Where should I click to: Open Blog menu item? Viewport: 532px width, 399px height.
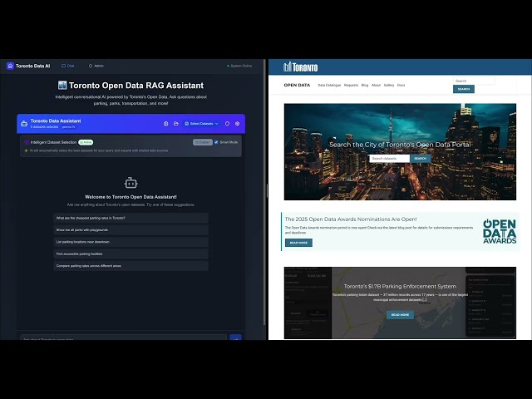pos(365,85)
